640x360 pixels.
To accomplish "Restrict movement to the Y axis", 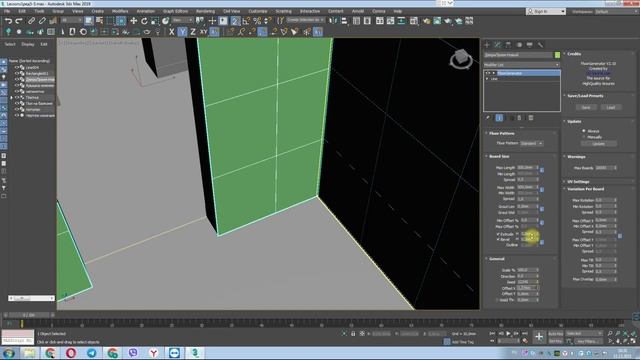I will pyautogui.click(x=182, y=32).
